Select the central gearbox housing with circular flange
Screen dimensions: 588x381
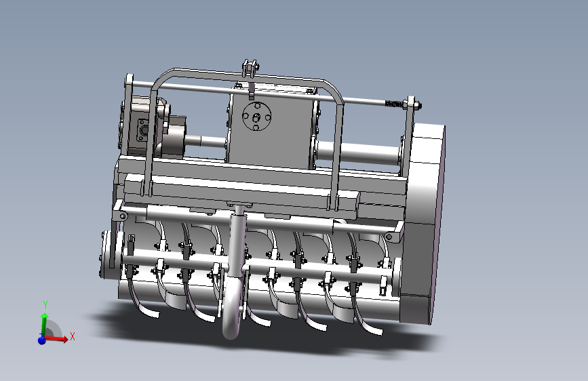(x=271, y=127)
